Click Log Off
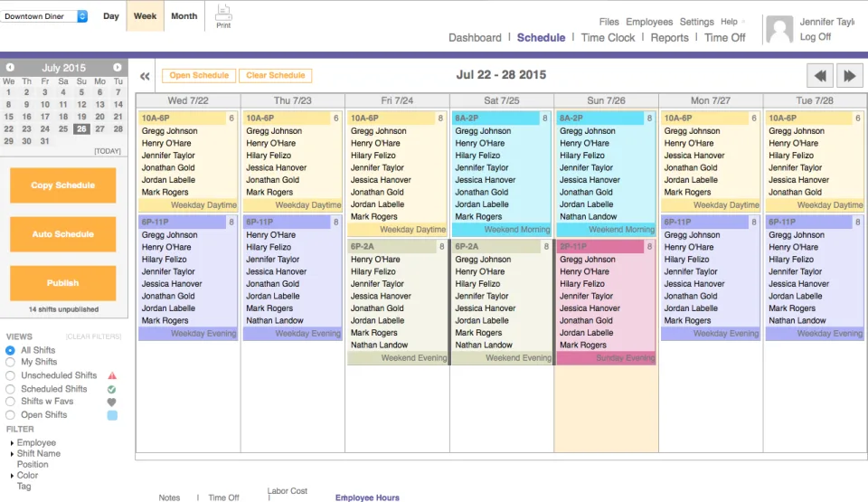Image resolution: width=868 pixels, height=502 pixels. (x=815, y=36)
